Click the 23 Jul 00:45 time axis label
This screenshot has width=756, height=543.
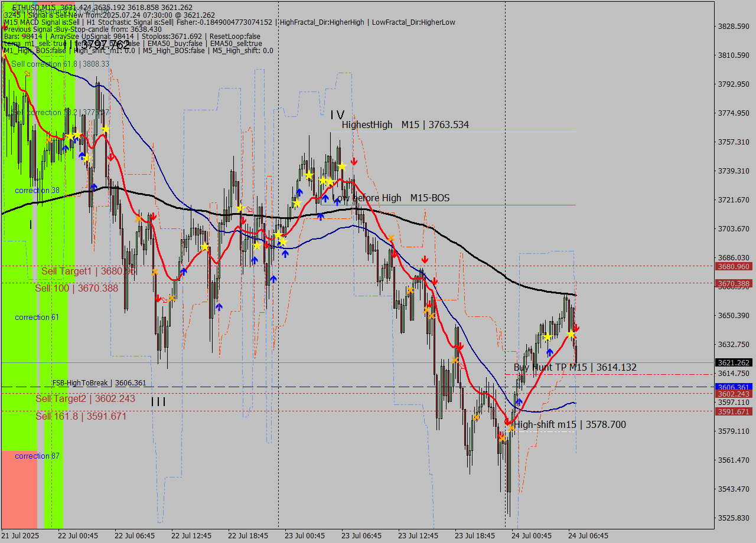(304, 535)
